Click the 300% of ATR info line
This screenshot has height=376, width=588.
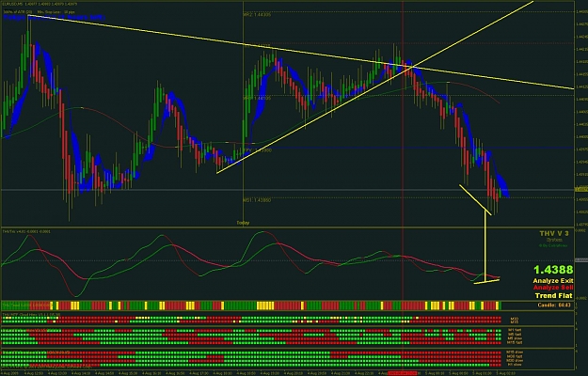pyautogui.click(x=40, y=11)
